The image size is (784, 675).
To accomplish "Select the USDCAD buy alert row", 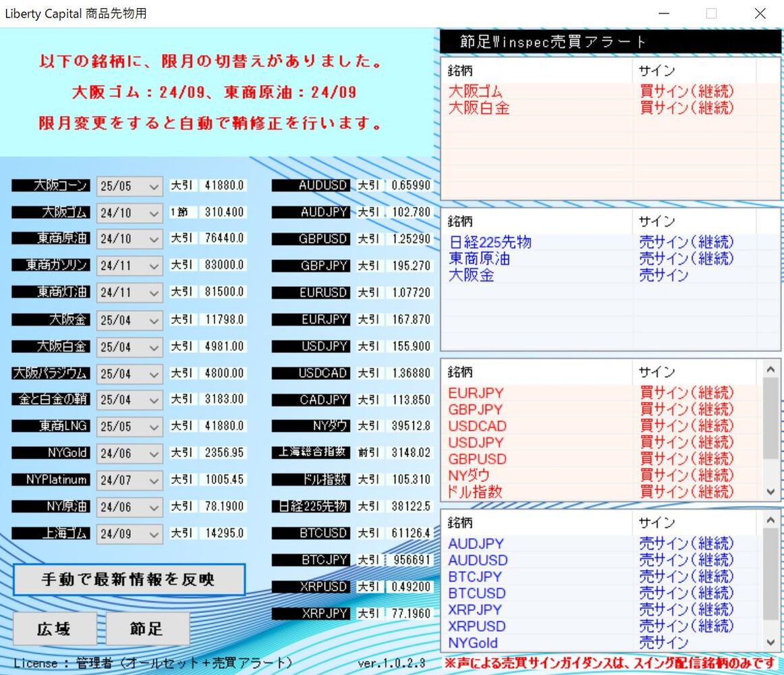I will tap(603, 426).
